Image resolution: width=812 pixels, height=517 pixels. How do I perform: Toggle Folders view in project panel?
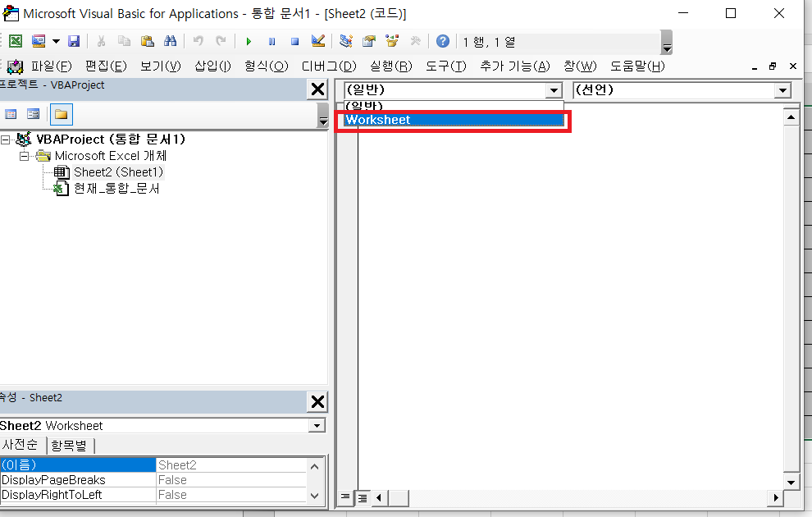62,114
